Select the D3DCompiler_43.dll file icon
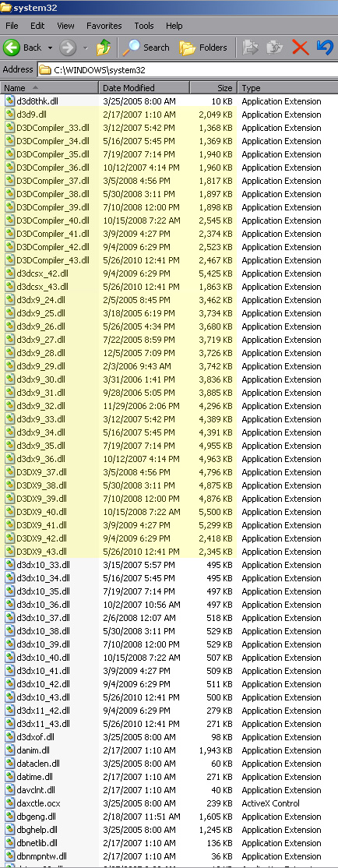The image size is (338, 868). tap(9, 260)
